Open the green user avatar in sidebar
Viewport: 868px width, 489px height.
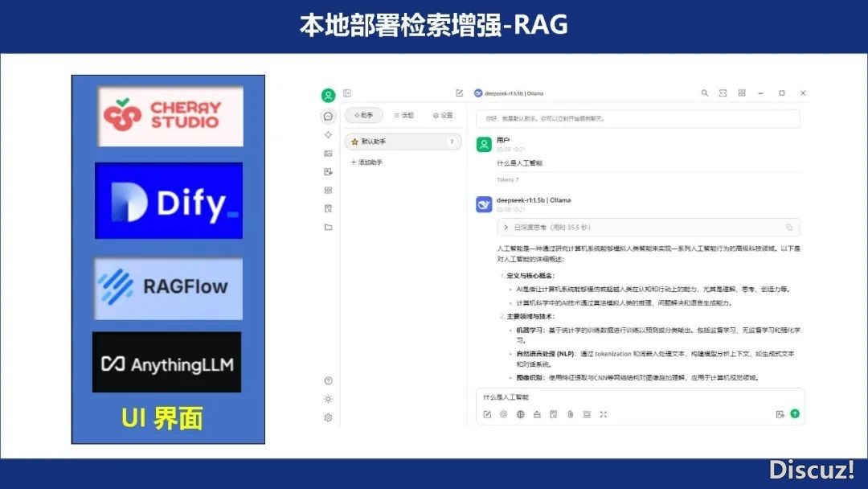click(328, 95)
